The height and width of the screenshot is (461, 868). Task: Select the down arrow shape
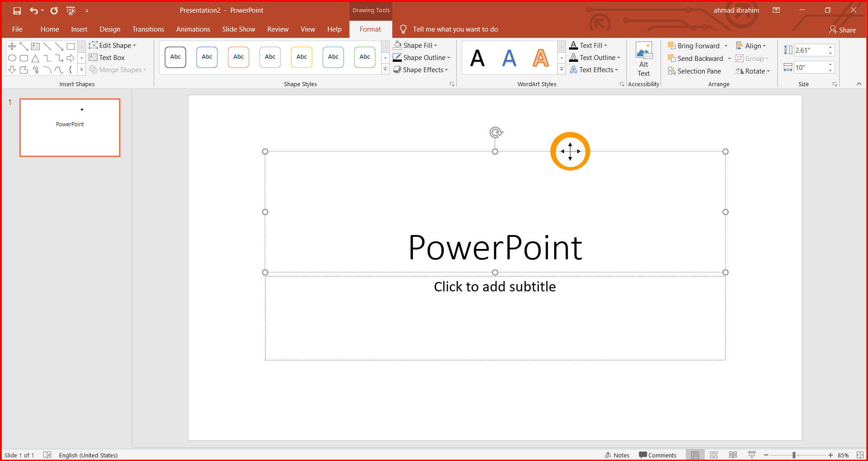[12, 70]
